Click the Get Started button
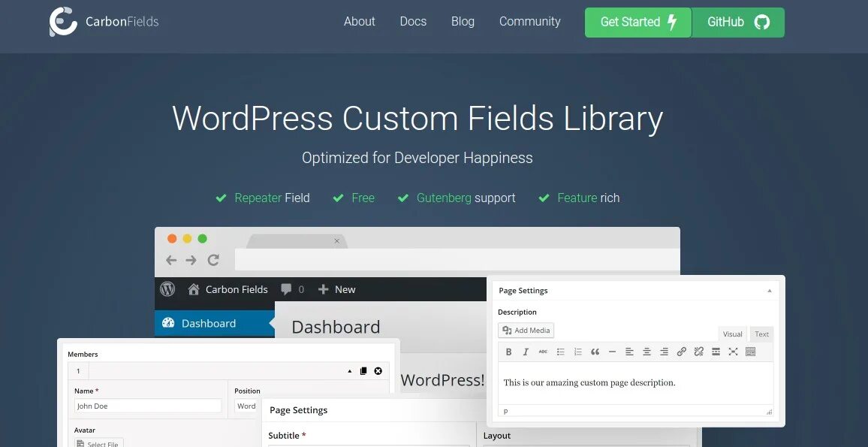Viewport: 868px width, 447px height. click(638, 22)
